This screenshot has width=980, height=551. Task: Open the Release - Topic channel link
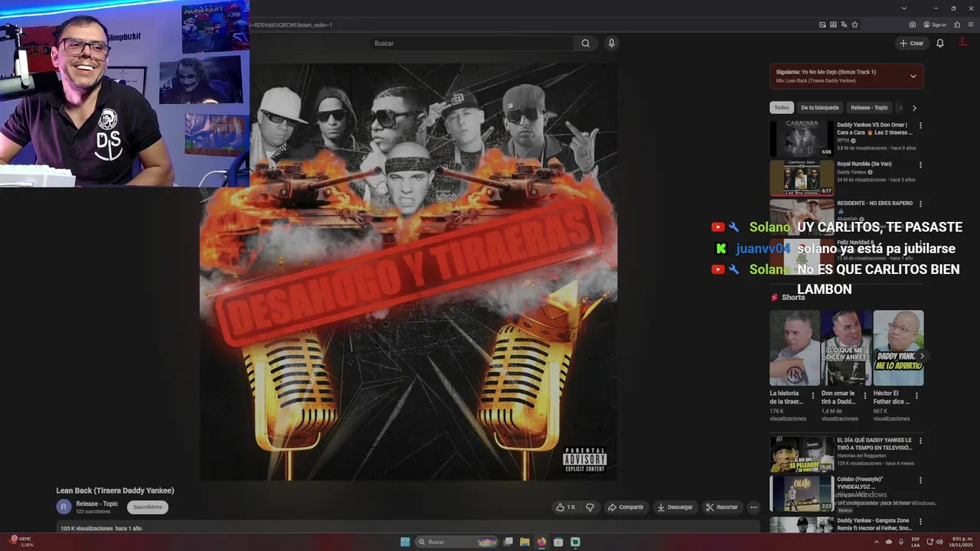(97, 504)
